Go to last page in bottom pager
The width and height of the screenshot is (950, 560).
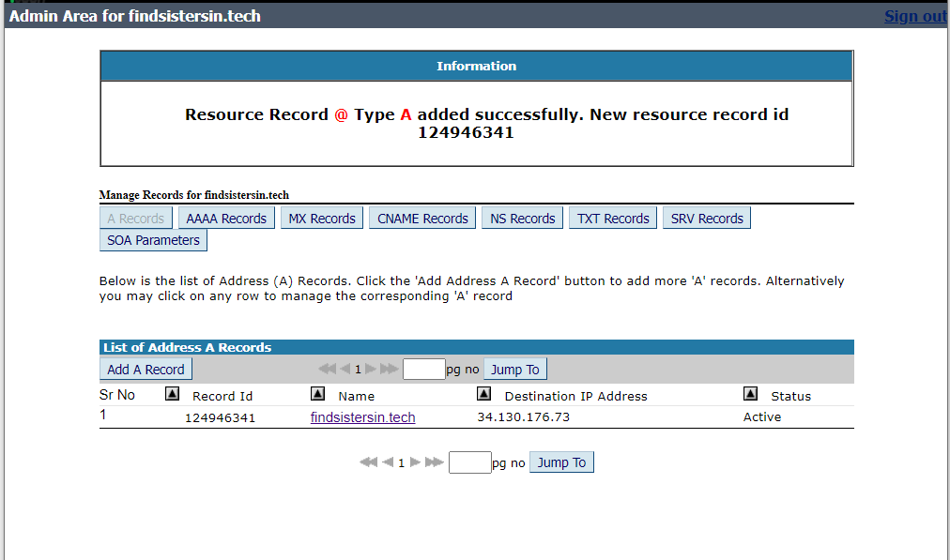pyautogui.click(x=435, y=462)
